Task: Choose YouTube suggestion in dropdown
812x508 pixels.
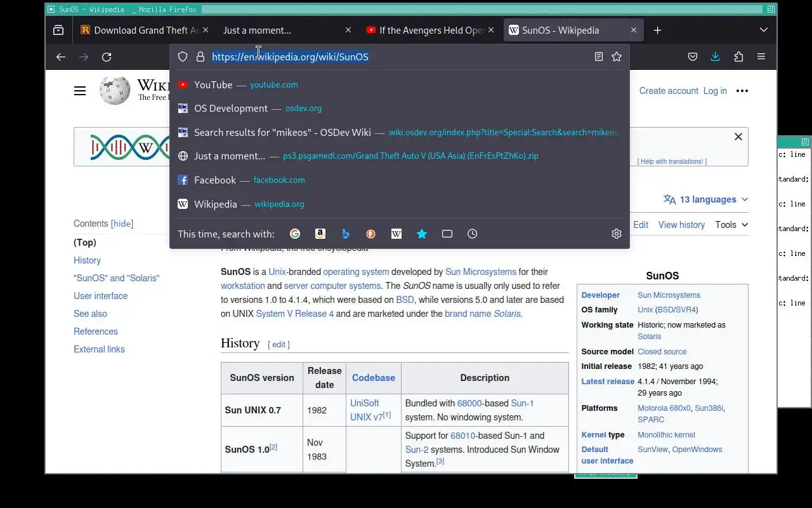Action: [x=400, y=84]
